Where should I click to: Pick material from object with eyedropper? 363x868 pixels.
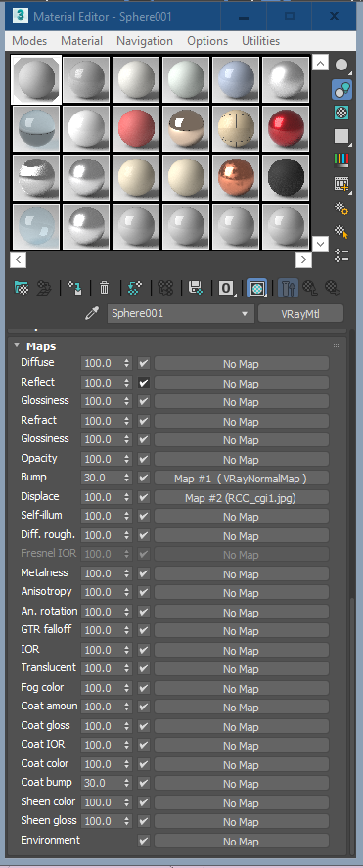pyautogui.click(x=91, y=314)
